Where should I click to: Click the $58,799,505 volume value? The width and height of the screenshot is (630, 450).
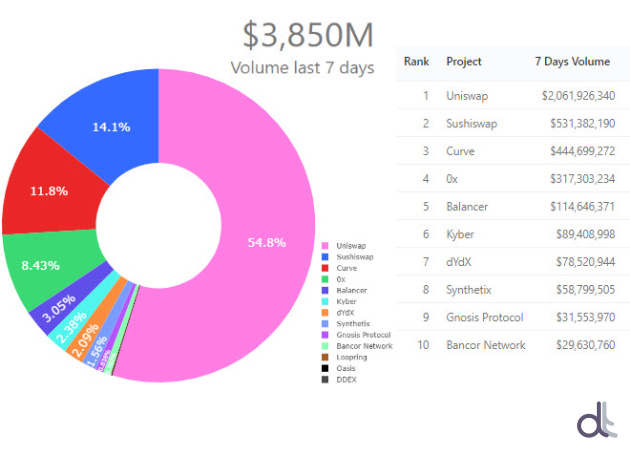pos(585,290)
